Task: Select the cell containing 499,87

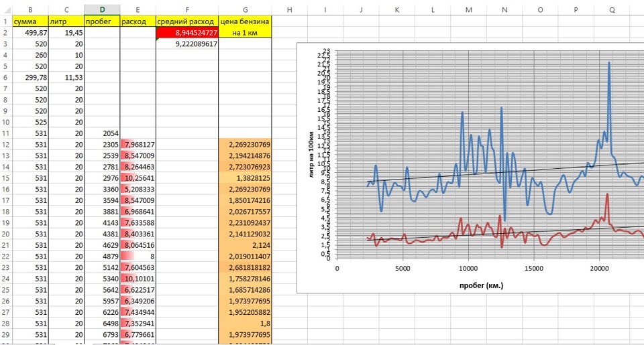Action: click(30, 33)
